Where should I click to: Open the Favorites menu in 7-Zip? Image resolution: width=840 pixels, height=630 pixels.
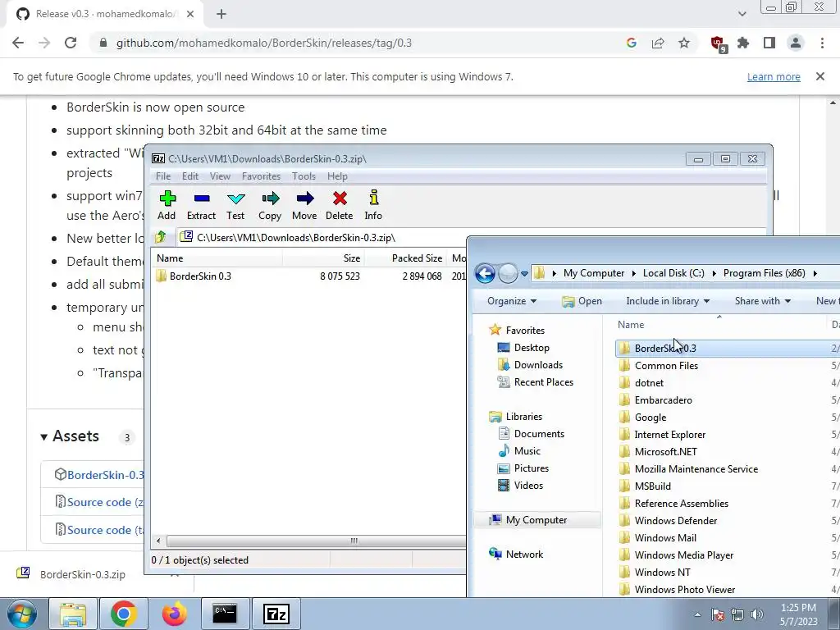click(261, 176)
